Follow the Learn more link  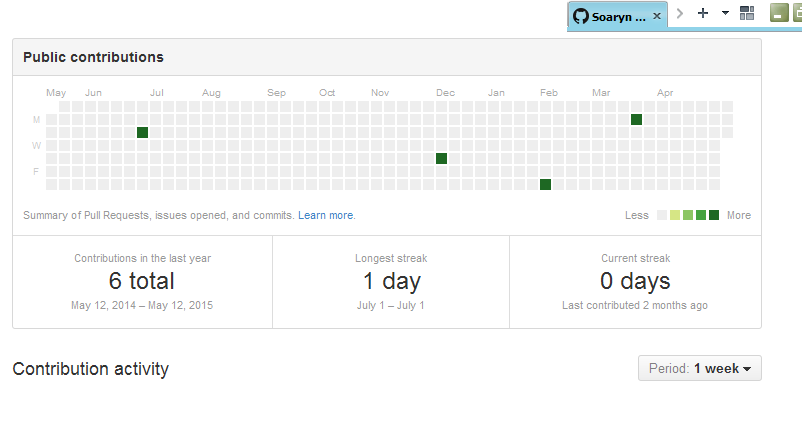pyautogui.click(x=325, y=215)
